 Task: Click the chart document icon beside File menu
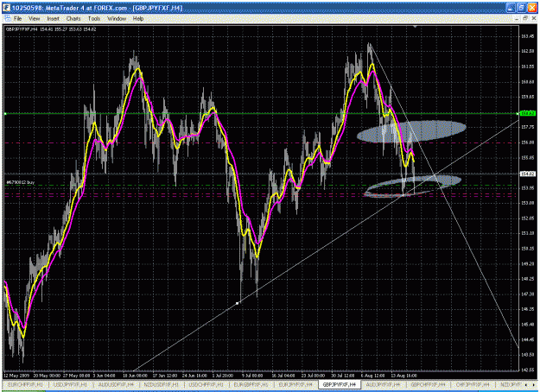(7, 19)
